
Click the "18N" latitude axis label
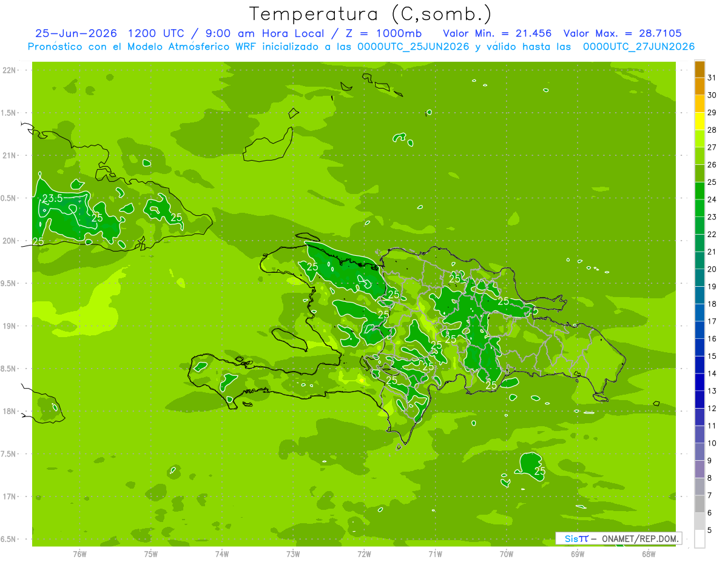pos(10,411)
